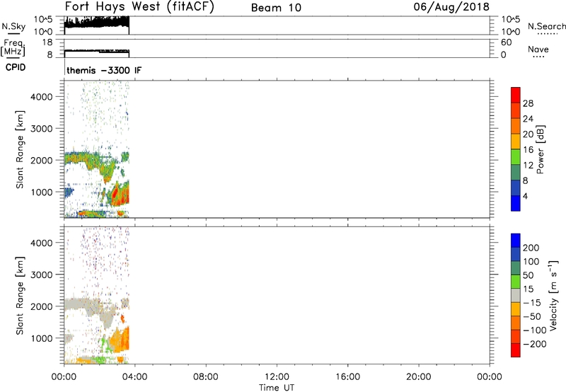
Task: Click '3000' on the velocity panel range axis
Action: [42, 275]
